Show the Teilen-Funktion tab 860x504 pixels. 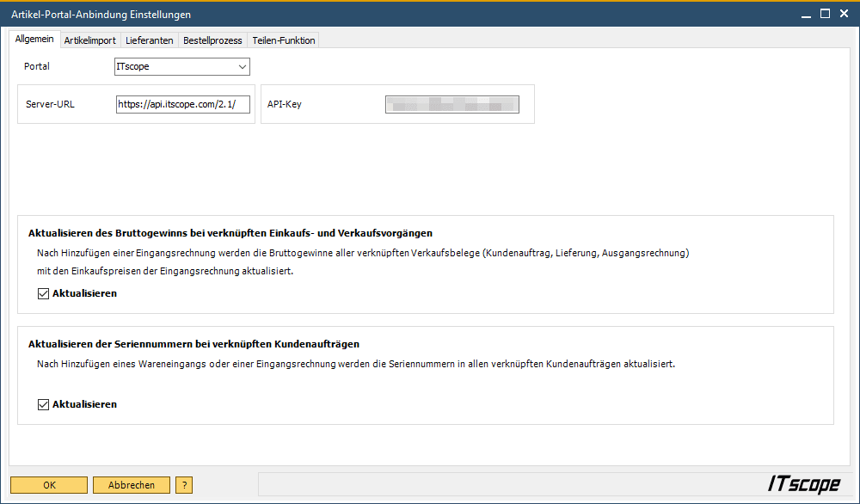coord(284,40)
